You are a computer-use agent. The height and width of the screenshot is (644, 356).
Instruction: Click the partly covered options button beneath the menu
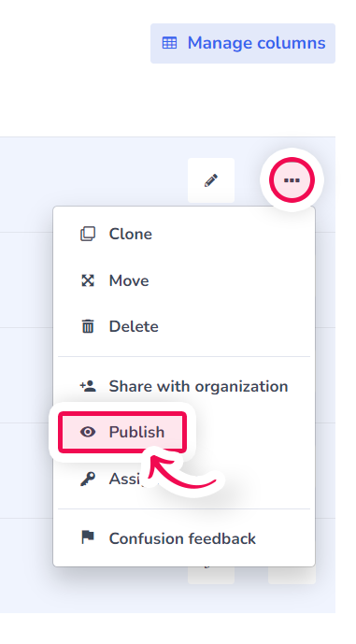(292, 575)
